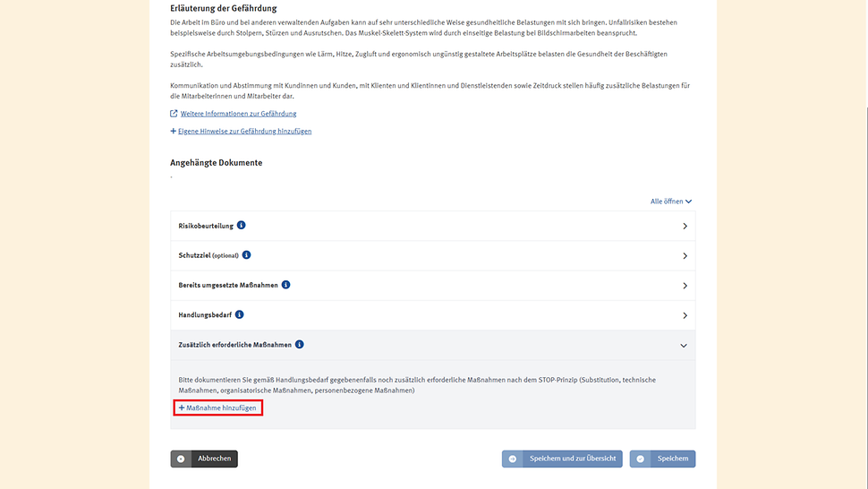Click Maßnahme hinzufügen

pyautogui.click(x=218, y=408)
